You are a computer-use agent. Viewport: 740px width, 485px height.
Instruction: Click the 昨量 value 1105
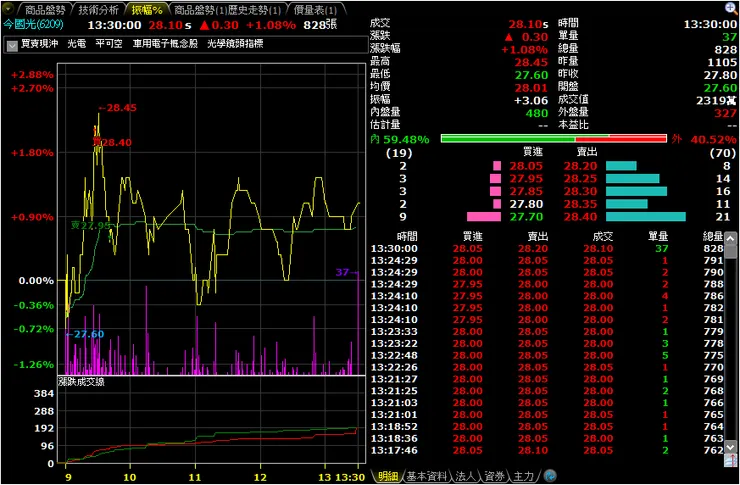(x=722, y=62)
